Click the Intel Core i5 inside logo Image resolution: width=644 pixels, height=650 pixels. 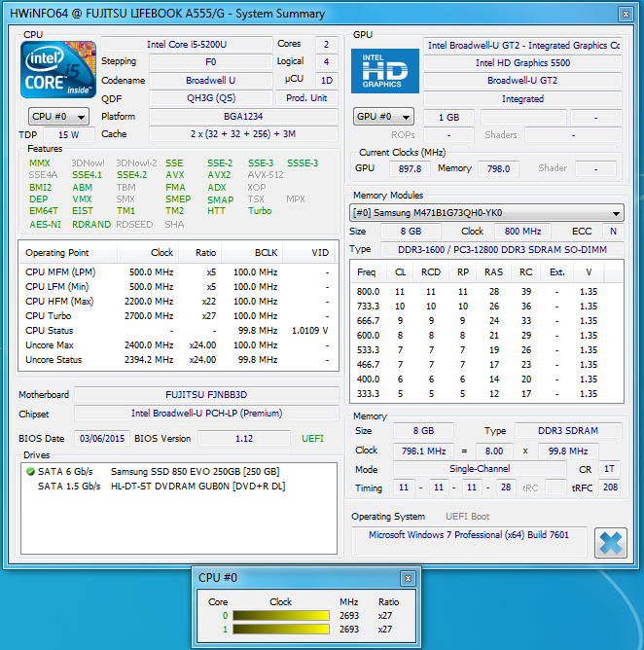coord(58,70)
